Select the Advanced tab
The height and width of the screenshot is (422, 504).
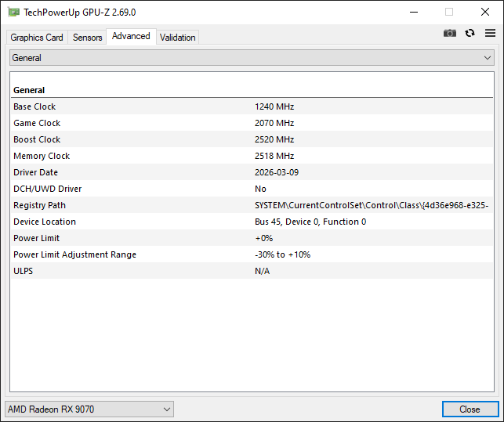(131, 36)
